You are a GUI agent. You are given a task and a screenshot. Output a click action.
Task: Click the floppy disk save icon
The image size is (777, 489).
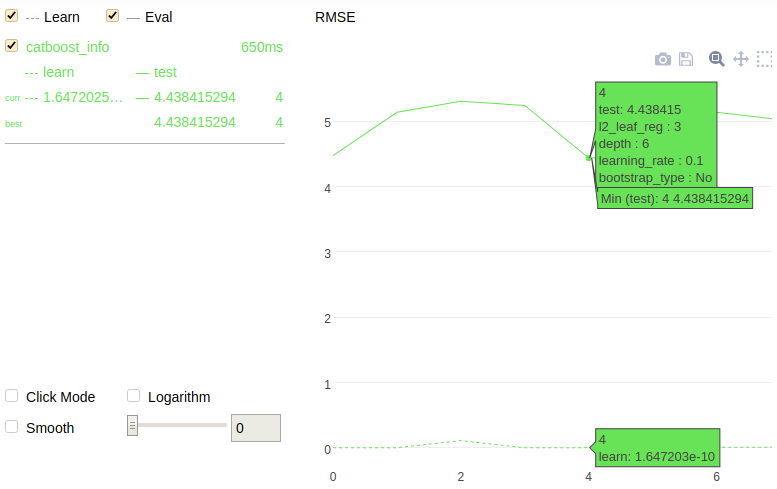(686, 60)
